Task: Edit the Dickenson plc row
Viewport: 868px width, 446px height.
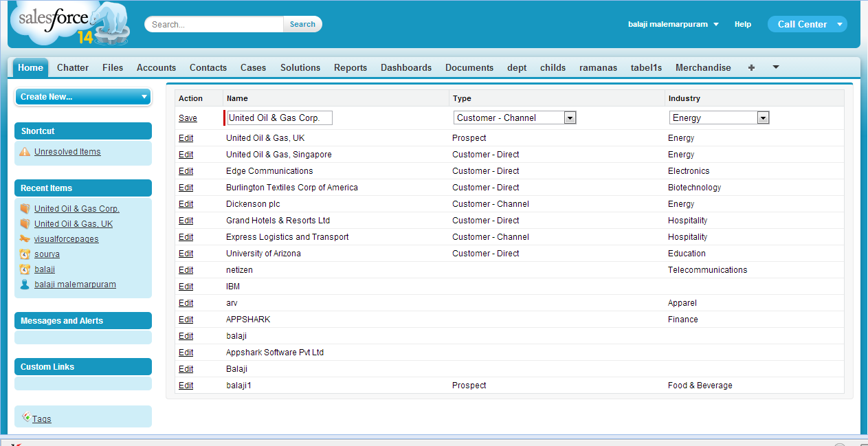Action: 186,204
